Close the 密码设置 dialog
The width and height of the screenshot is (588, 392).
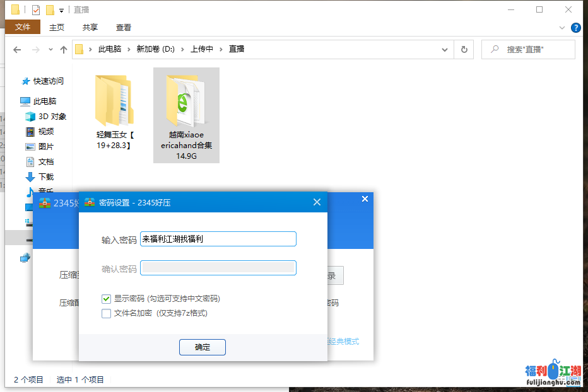(317, 202)
